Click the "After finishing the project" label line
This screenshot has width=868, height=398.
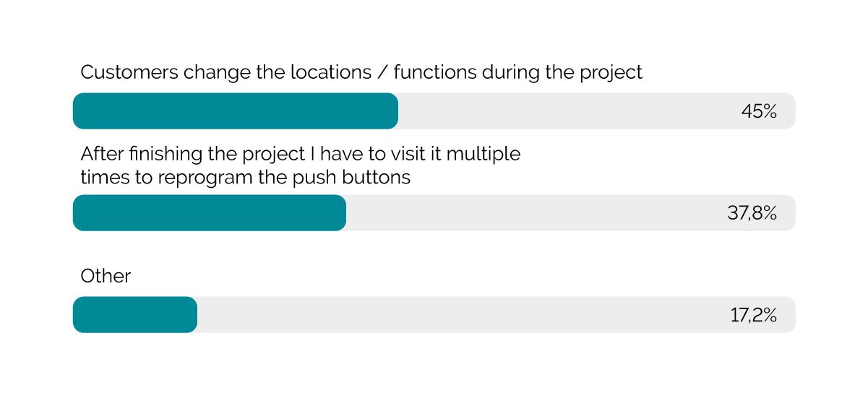click(300, 154)
